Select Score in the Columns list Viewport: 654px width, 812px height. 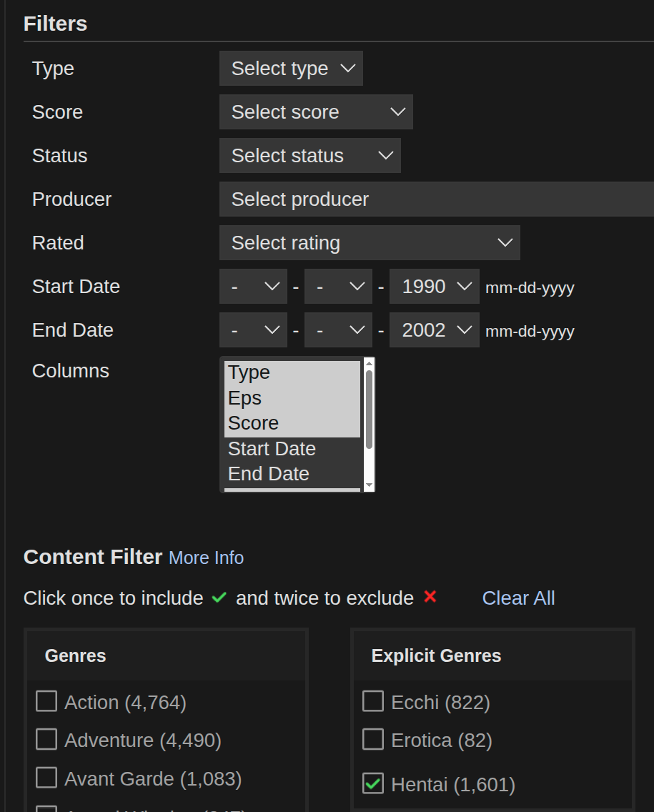tap(292, 424)
